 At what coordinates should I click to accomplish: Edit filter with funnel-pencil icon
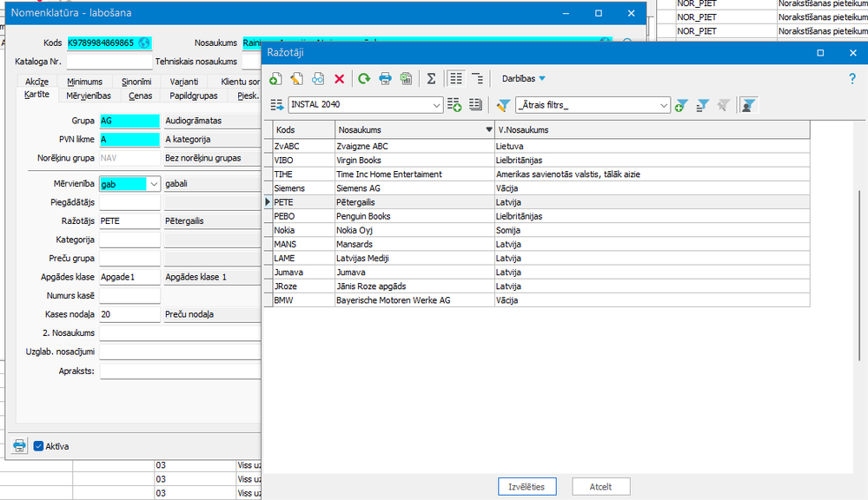(503, 105)
